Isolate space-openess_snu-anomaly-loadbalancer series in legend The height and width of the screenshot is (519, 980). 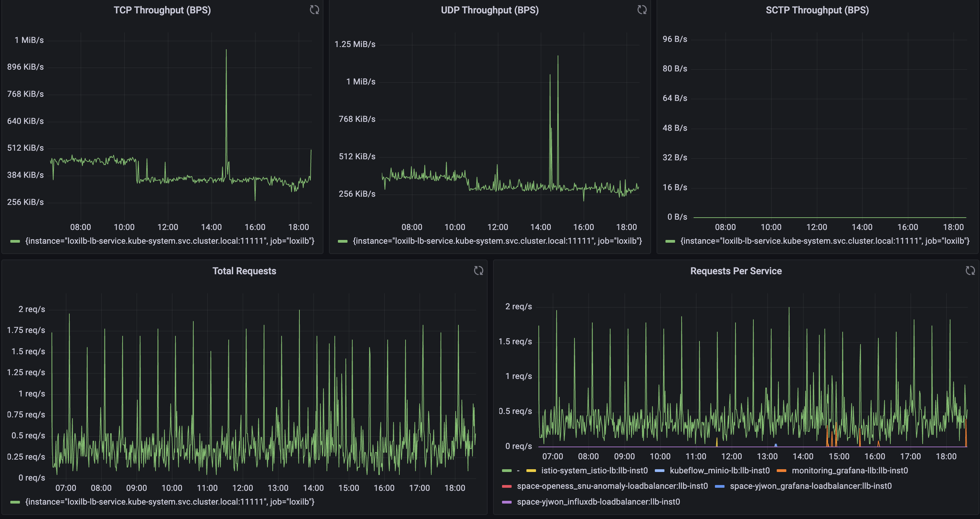tap(612, 486)
